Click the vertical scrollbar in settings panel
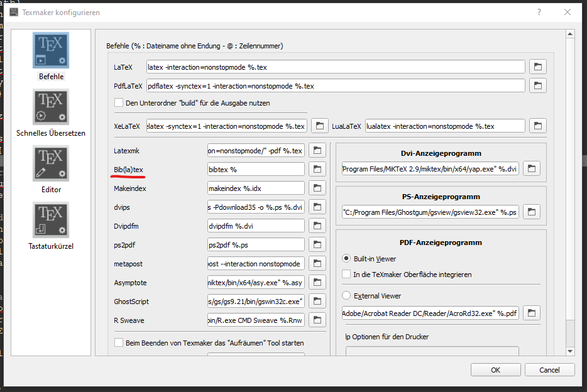 [570, 188]
